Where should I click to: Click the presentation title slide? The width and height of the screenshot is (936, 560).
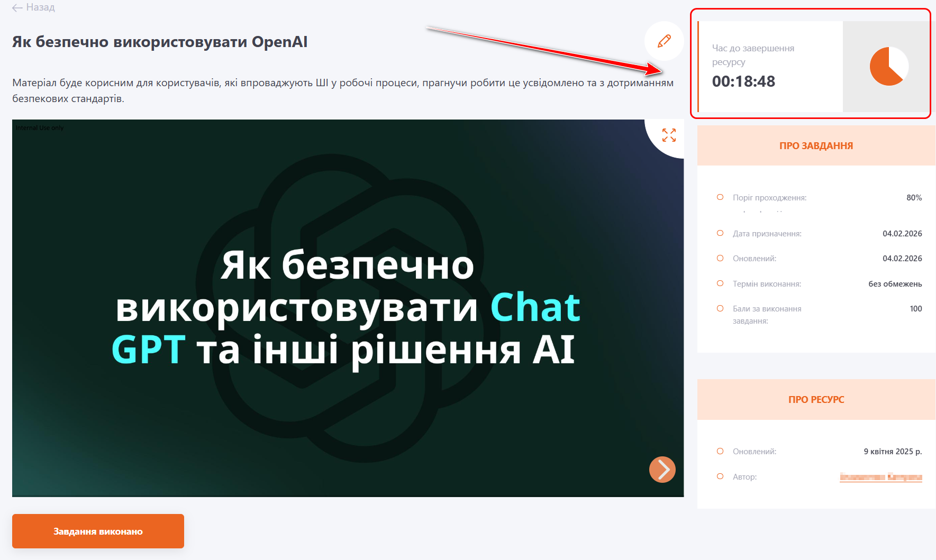(348, 308)
